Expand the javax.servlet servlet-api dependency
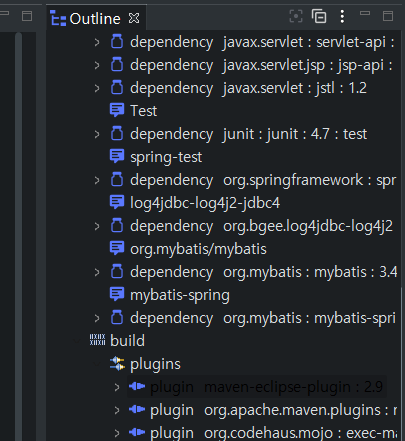Screen dimensions: 405x441 coord(97,42)
